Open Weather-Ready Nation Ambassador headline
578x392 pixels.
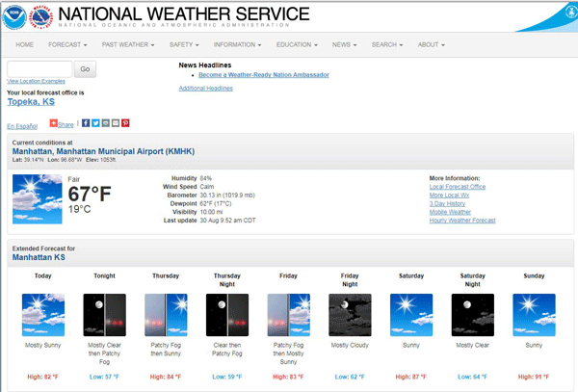(x=264, y=75)
